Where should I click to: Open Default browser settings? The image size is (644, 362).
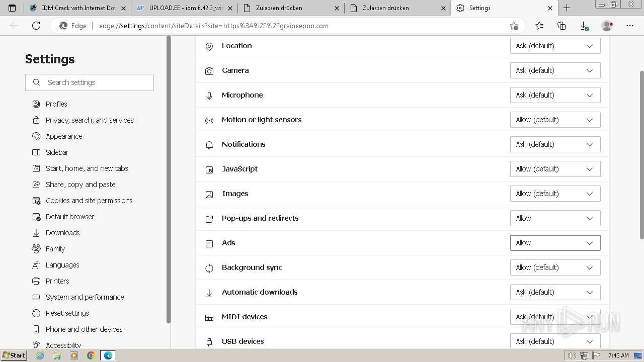(63, 217)
